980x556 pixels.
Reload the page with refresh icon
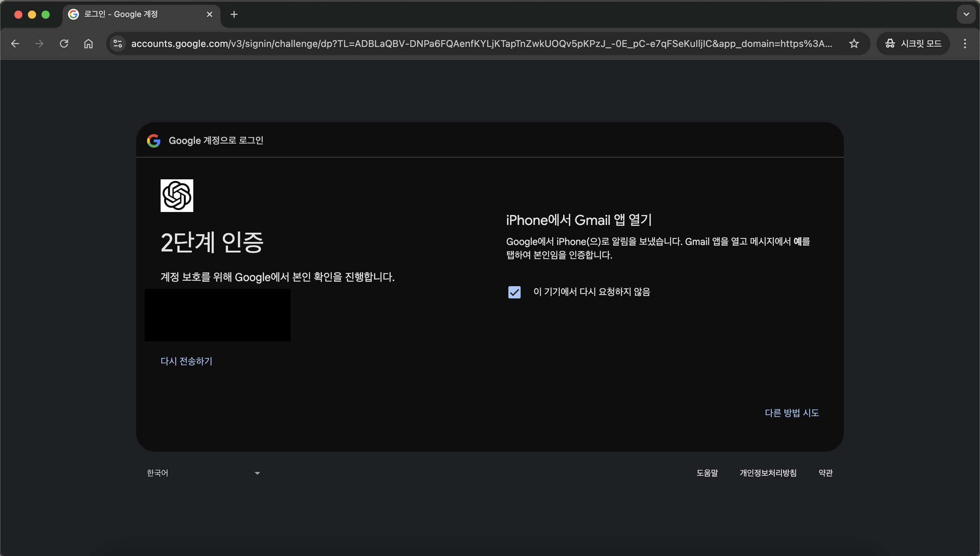point(64,44)
